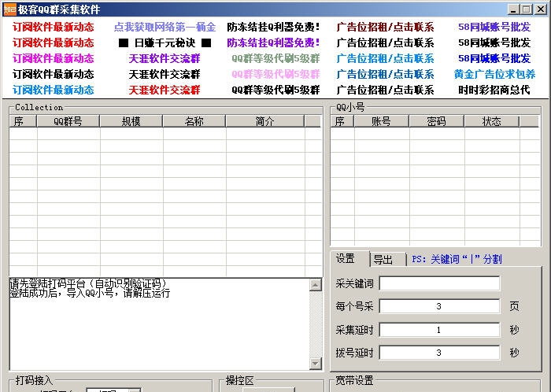Open the pink QQ群等级代刷5级群 link
This screenshot has height=392, width=551.
(275, 75)
